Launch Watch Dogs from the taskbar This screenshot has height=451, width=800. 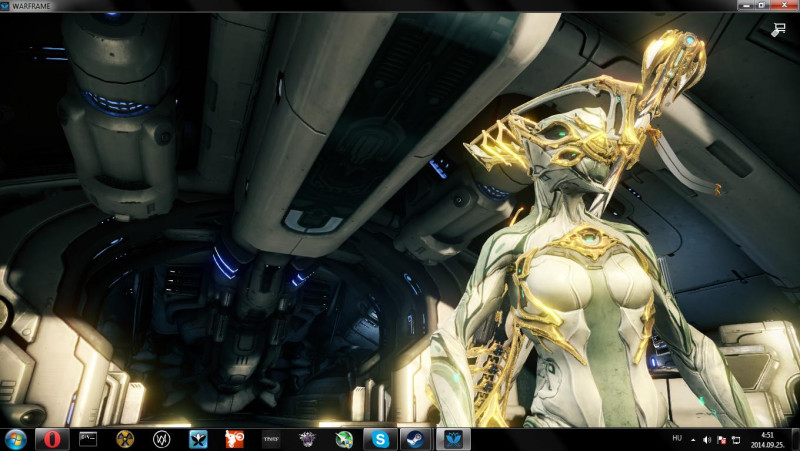point(161,439)
